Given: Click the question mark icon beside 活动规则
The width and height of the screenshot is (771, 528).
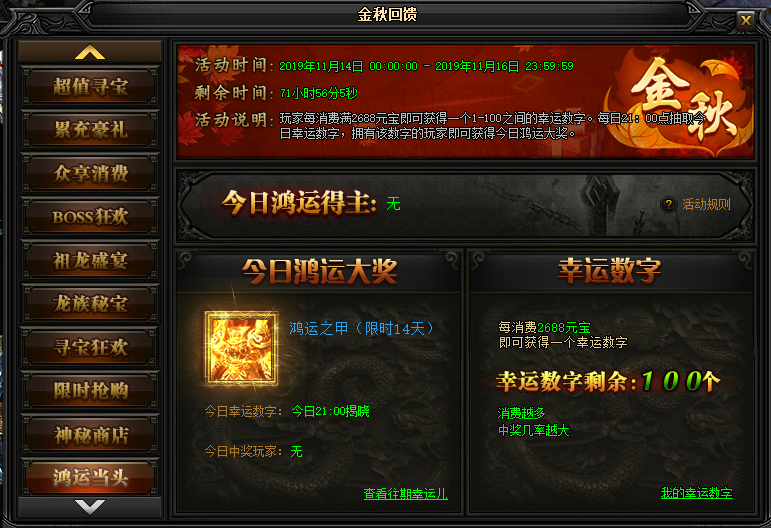Looking at the screenshot, I should [x=668, y=204].
